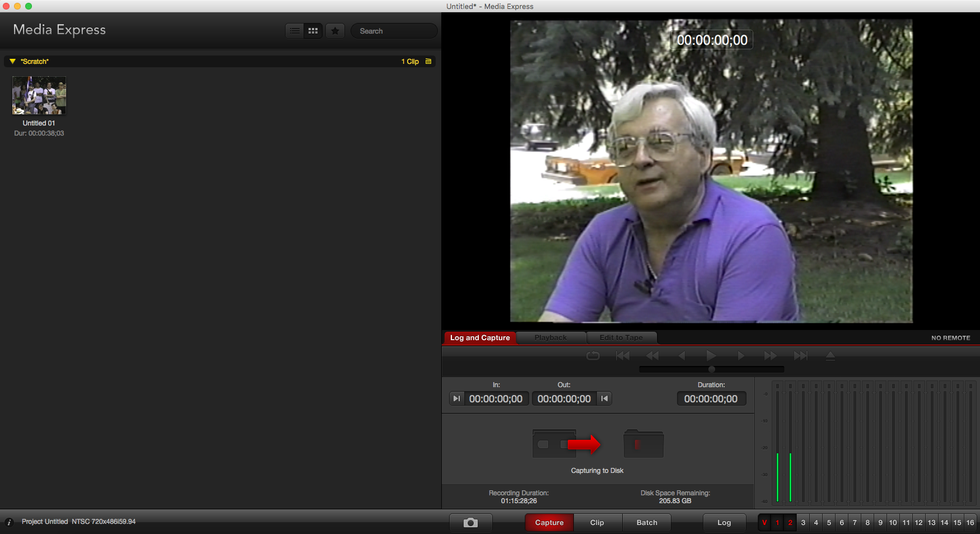Enable audio channel 14
Viewport: 980px width, 534px height.
(x=945, y=522)
